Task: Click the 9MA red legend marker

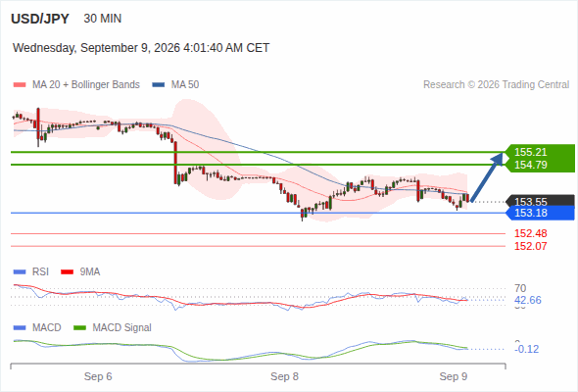Action: coord(67,272)
